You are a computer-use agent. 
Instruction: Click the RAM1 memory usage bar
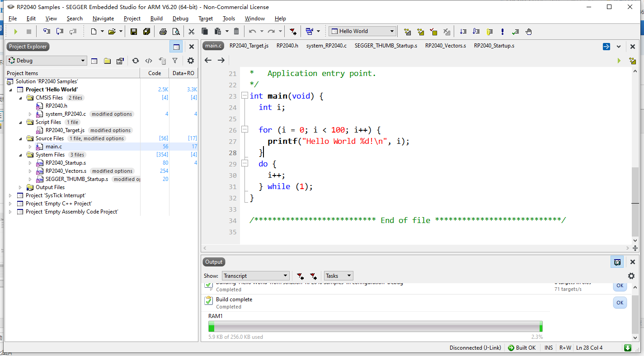click(x=375, y=327)
